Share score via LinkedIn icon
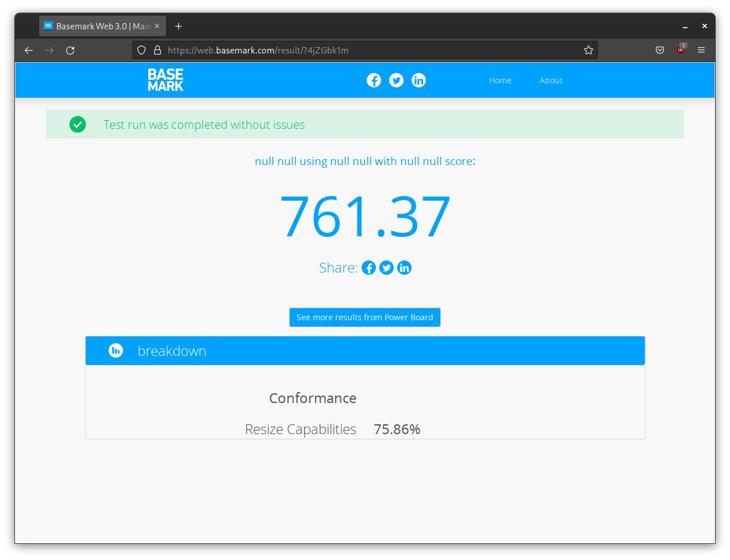 pyautogui.click(x=404, y=268)
